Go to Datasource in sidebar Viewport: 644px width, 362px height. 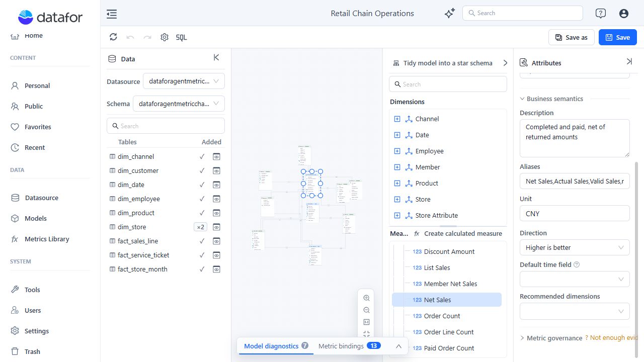point(41,198)
